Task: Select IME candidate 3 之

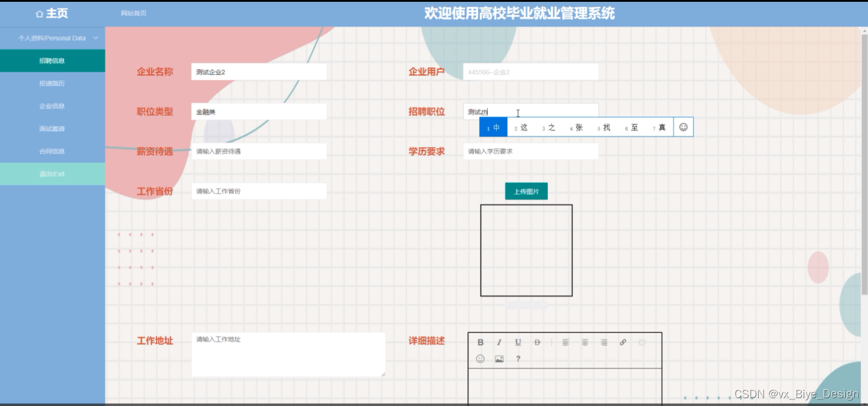Action: (548, 127)
